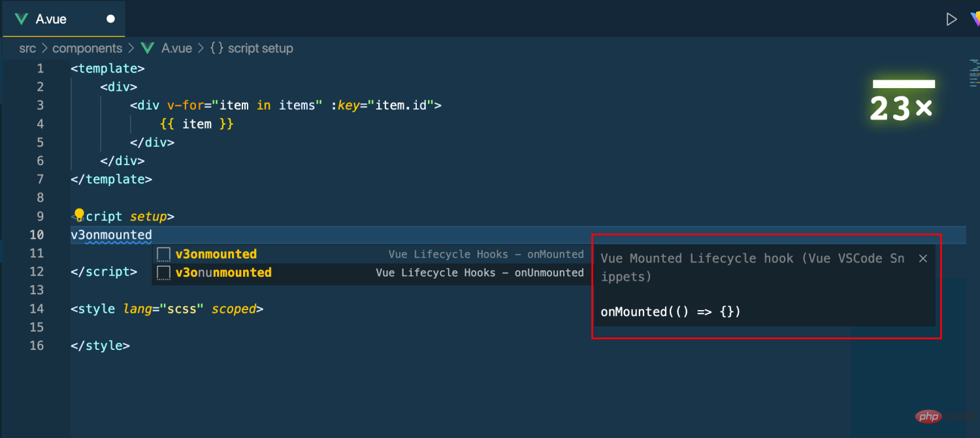This screenshot has height=438, width=980.
Task: Open the A.vue breadcrumb dropdown
Action: point(176,48)
